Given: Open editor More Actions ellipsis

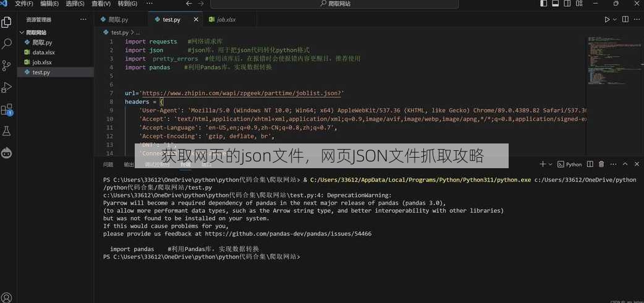Looking at the screenshot, I should (637, 19).
